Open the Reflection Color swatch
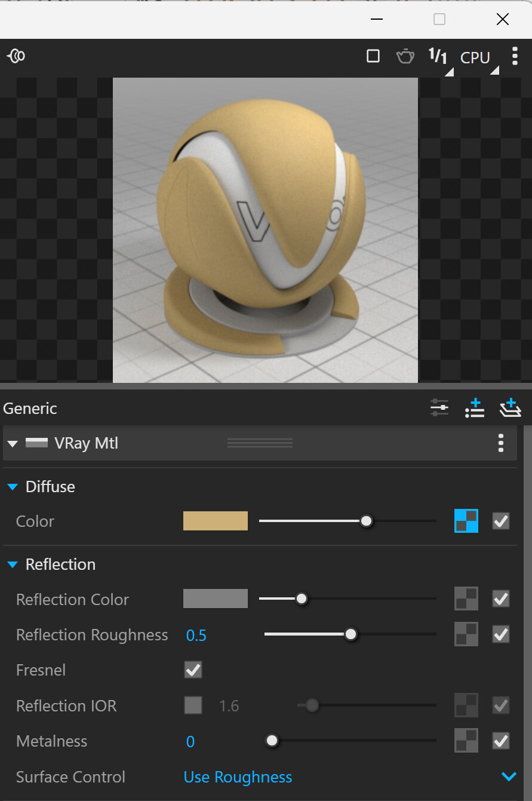 216,599
